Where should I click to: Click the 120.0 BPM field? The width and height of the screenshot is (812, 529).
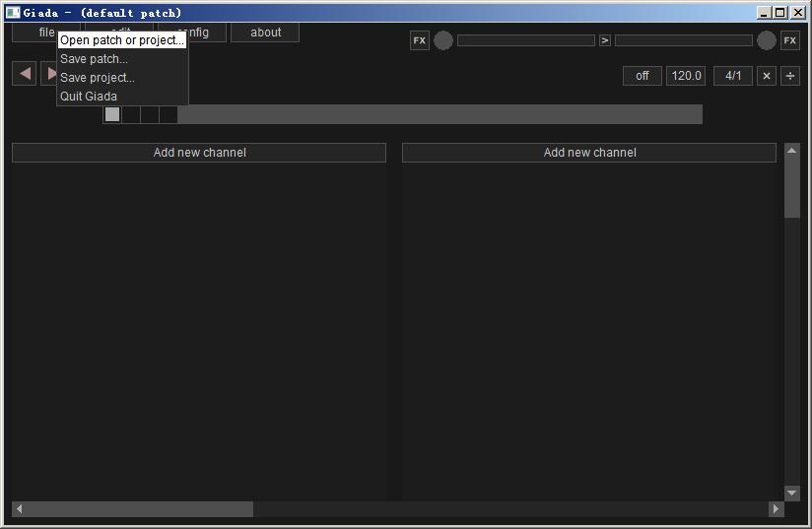pyautogui.click(x=686, y=76)
